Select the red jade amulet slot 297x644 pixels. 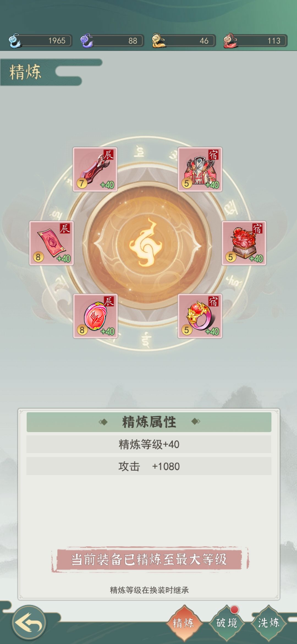[x=95, y=316]
